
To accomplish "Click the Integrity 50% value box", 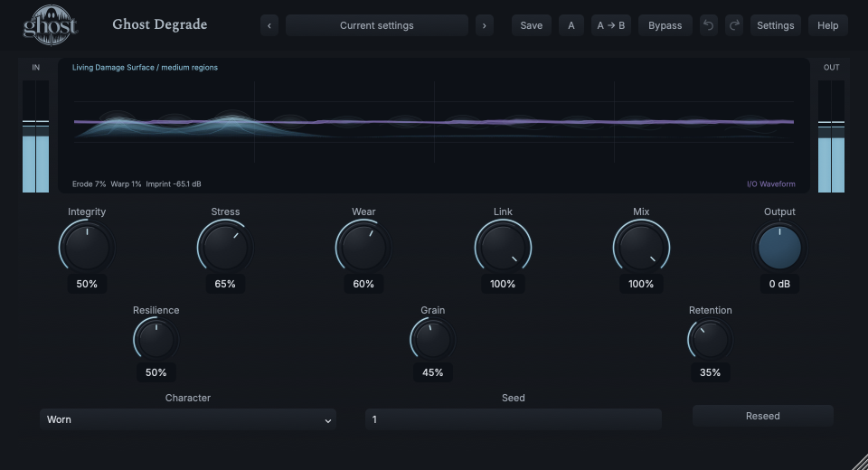I will point(87,284).
